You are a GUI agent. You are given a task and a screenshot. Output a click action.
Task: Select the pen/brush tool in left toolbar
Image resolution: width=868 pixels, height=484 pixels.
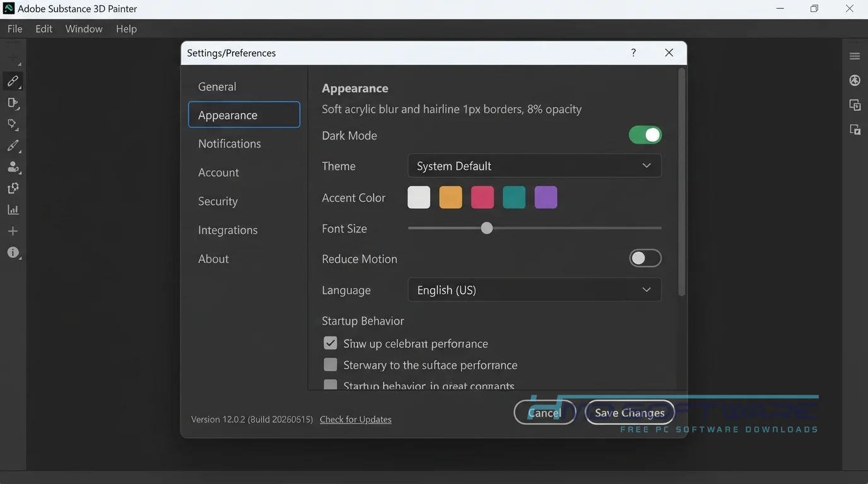(13, 146)
